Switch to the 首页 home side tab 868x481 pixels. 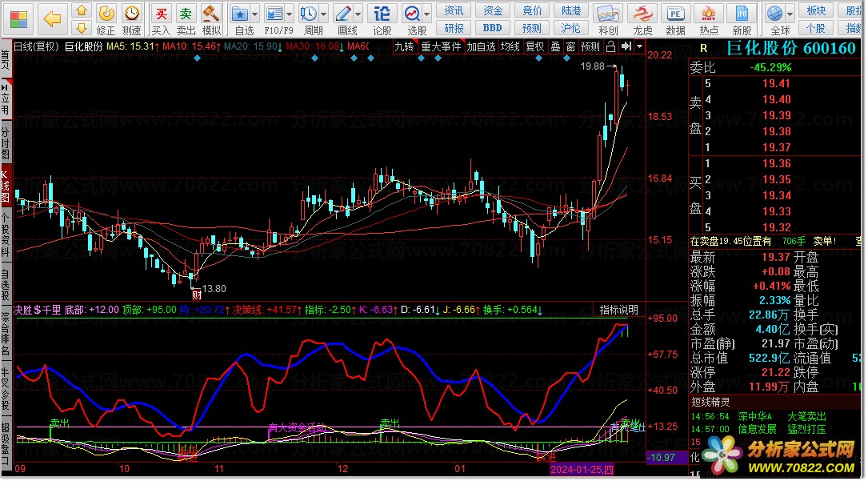6,59
